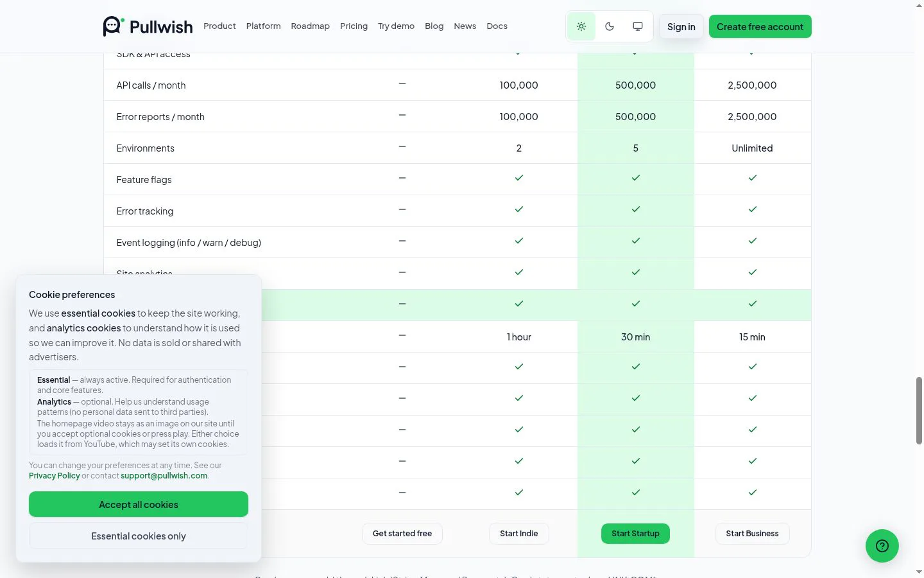Click the "Unlimited" environments value
Screen dimensions: 924x578
click(752, 148)
